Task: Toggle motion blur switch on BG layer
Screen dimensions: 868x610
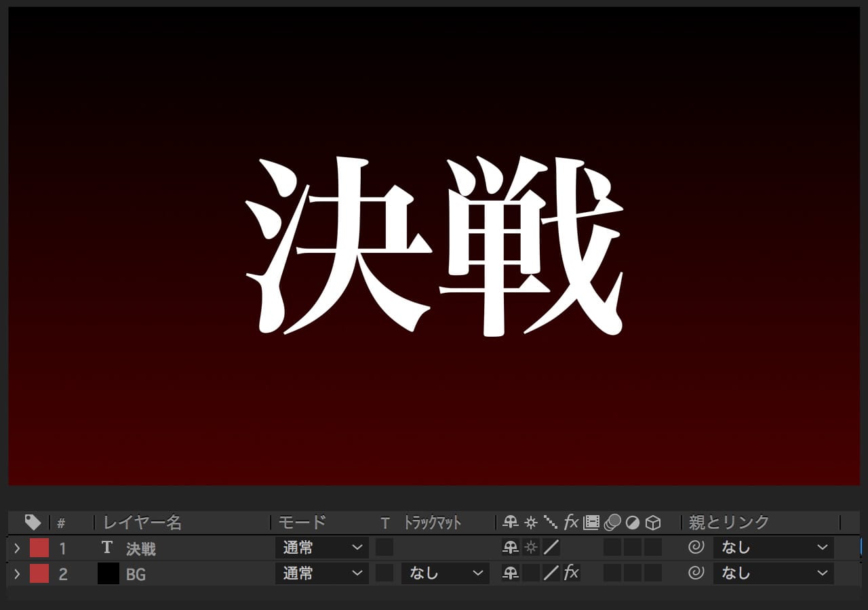Action: click(612, 573)
